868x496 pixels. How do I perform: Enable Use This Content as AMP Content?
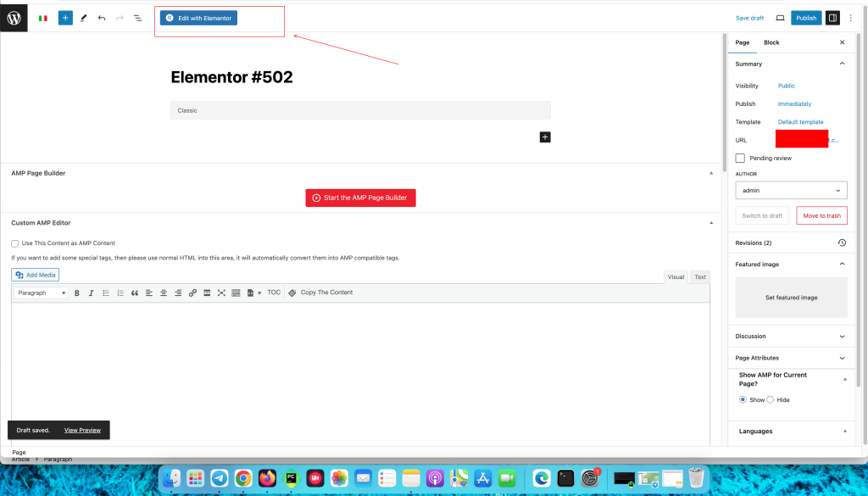[x=15, y=243]
